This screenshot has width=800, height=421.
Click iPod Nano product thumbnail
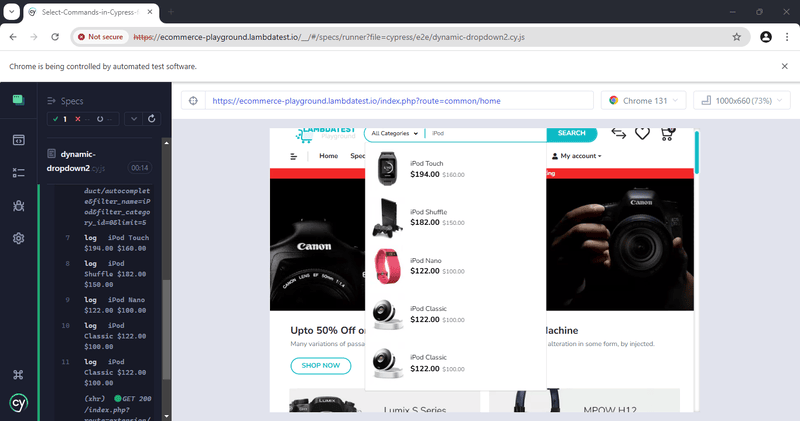point(387,266)
